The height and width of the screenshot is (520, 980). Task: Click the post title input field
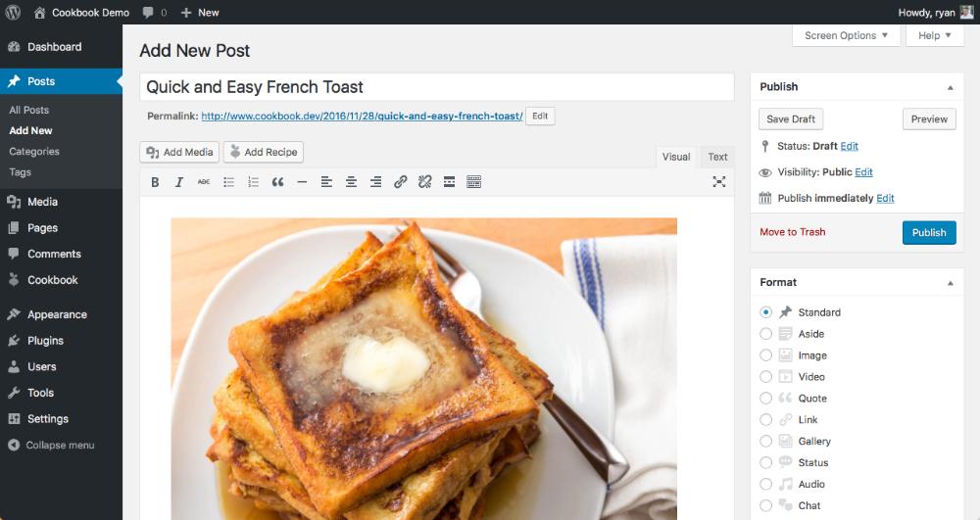437,87
